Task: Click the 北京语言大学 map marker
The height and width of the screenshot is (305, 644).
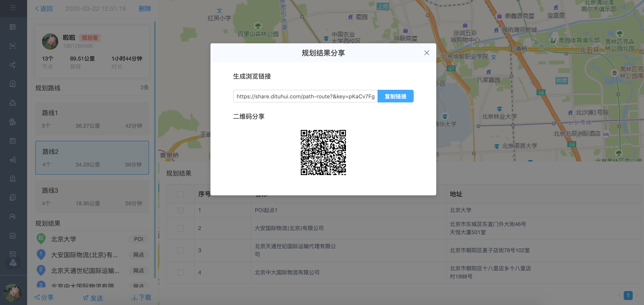Action: 497,146
